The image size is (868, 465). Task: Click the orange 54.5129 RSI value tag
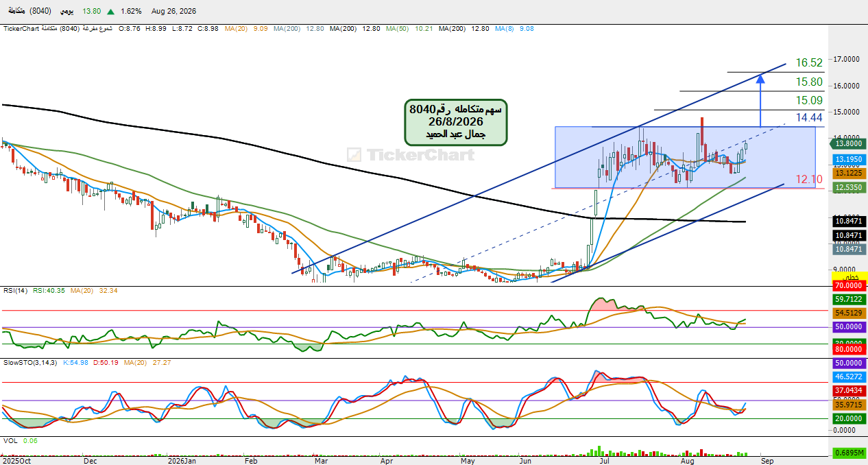pos(848,313)
